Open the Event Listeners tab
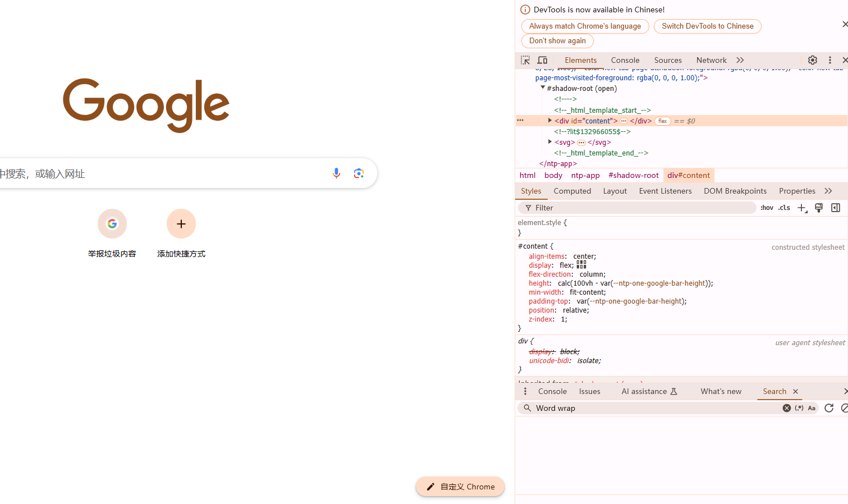Image resolution: width=848 pixels, height=504 pixels. tap(665, 191)
